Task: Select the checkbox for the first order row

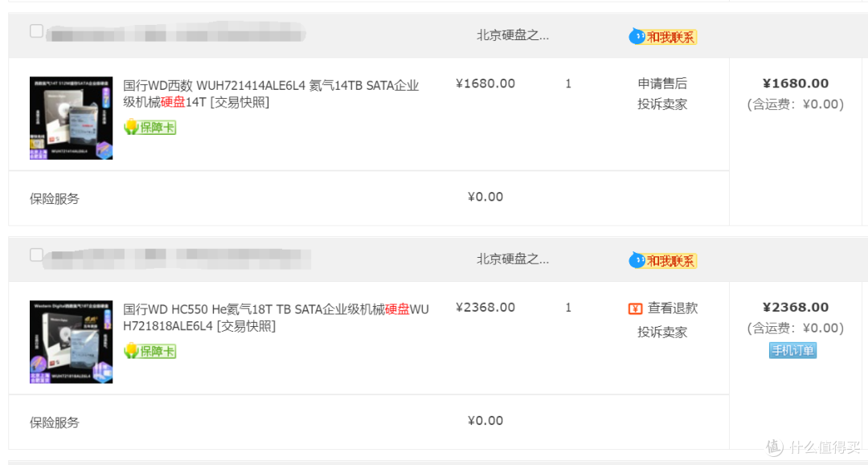Action: [36, 31]
